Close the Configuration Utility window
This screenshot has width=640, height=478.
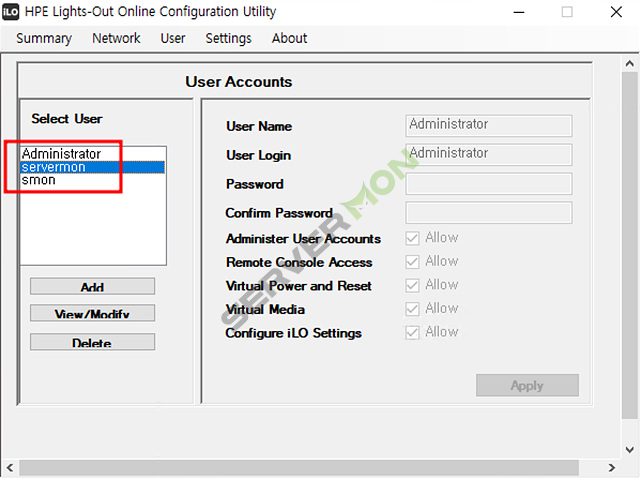pyautogui.click(x=616, y=12)
